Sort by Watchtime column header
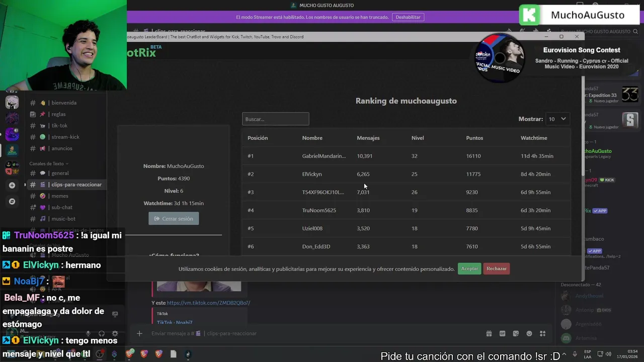The height and width of the screenshot is (362, 644). click(x=534, y=138)
